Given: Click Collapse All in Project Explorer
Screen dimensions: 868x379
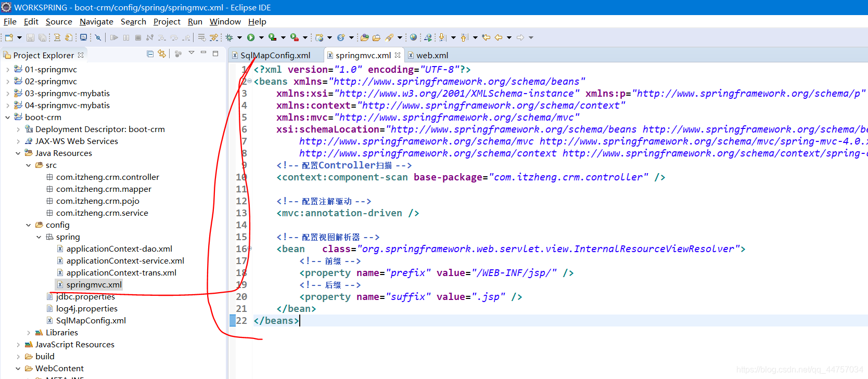Looking at the screenshot, I should [150, 54].
